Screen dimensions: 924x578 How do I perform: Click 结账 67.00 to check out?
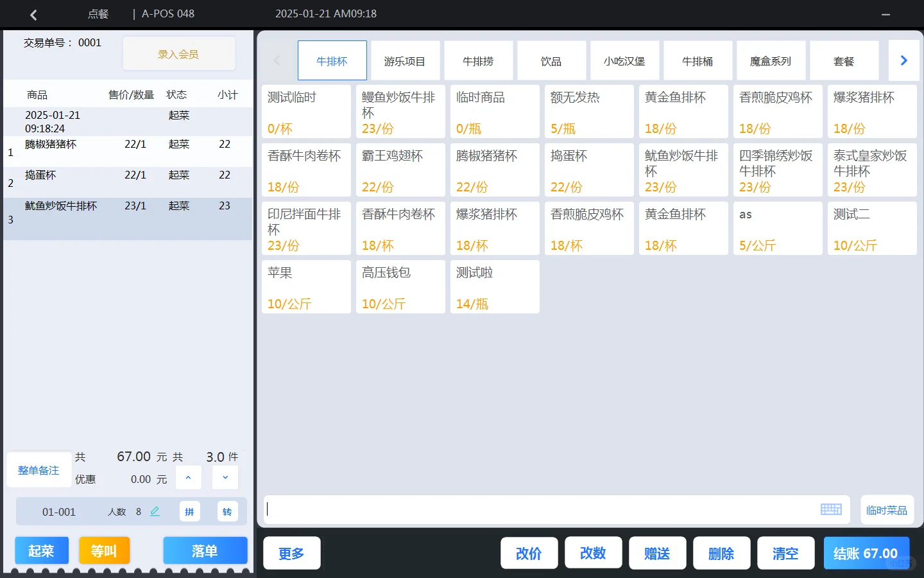pyautogui.click(x=866, y=552)
